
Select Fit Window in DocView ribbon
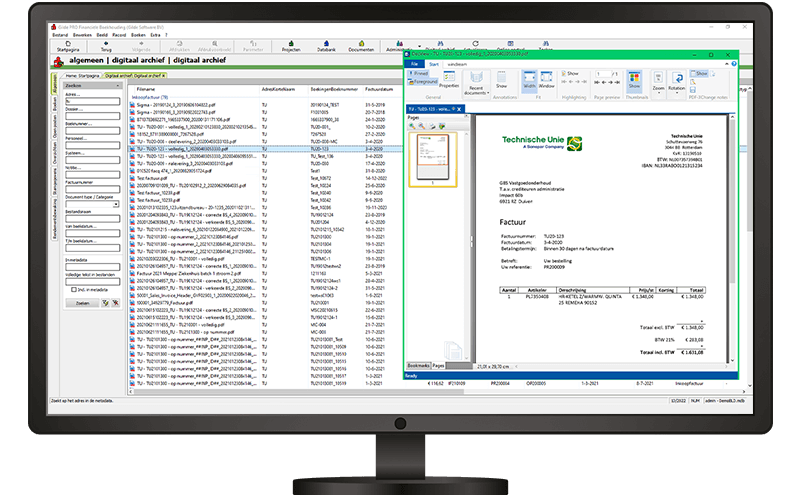[x=546, y=80]
